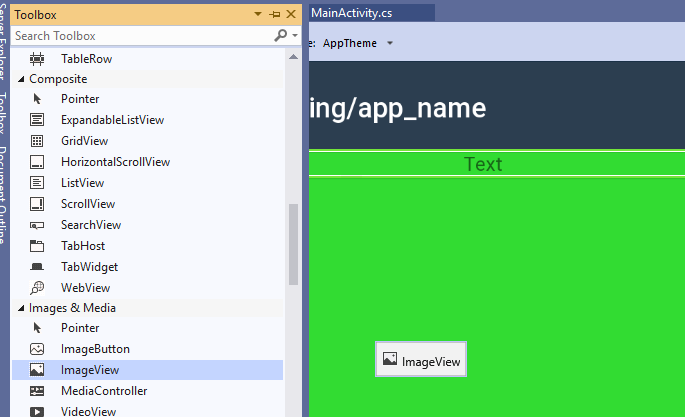
Task: Select the ImageButton toolbox icon
Action: coord(37,349)
